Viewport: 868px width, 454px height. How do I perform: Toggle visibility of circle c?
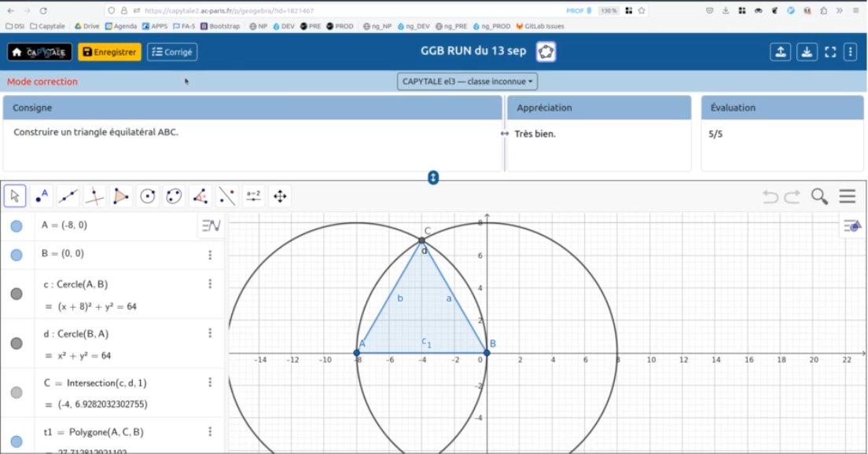coord(17,294)
